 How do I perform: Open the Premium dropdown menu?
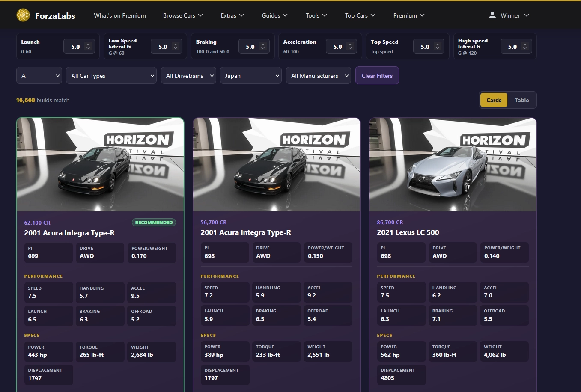click(x=409, y=15)
